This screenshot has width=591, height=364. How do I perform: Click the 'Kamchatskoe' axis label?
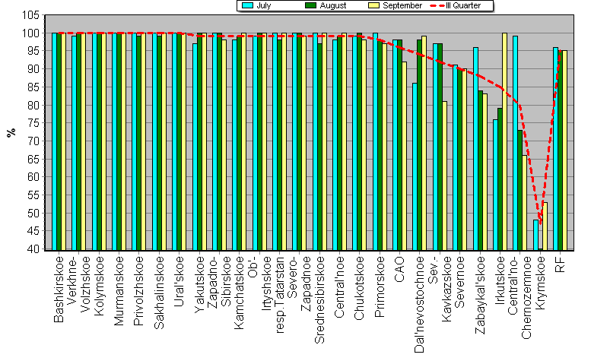coord(240,293)
